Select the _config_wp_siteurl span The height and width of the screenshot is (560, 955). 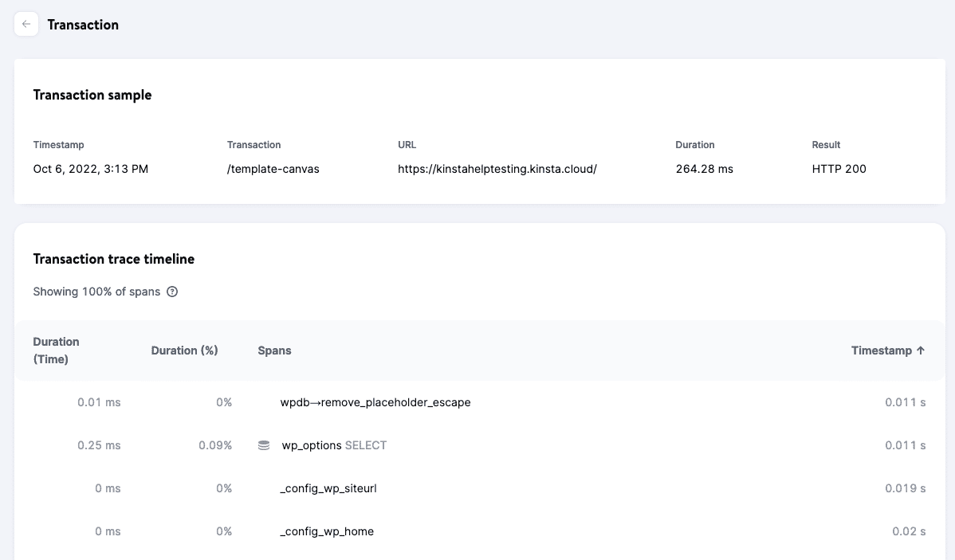click(328, 488)
